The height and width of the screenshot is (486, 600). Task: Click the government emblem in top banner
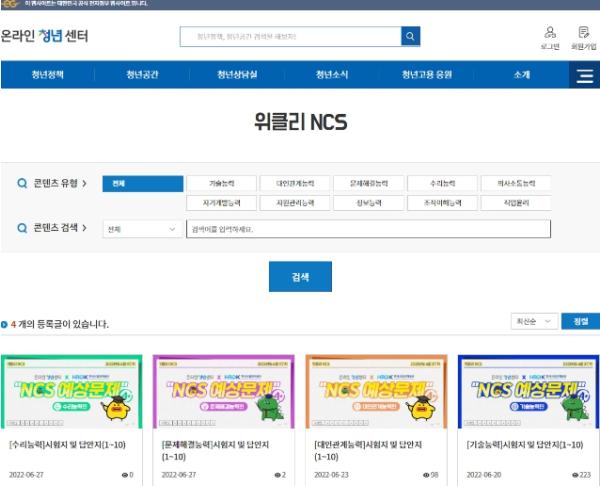coord(9,4)
